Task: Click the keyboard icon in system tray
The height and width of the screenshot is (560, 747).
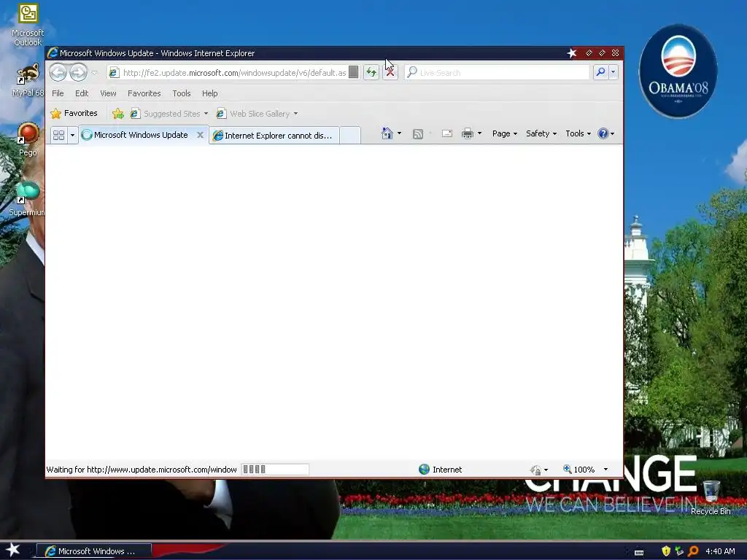Action: [x=639, y=552]
